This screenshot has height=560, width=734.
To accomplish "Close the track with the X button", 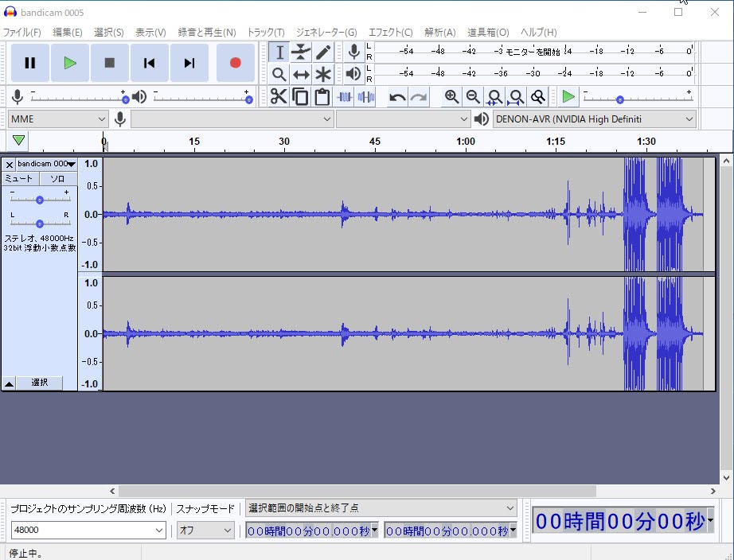I will [9, 164].
